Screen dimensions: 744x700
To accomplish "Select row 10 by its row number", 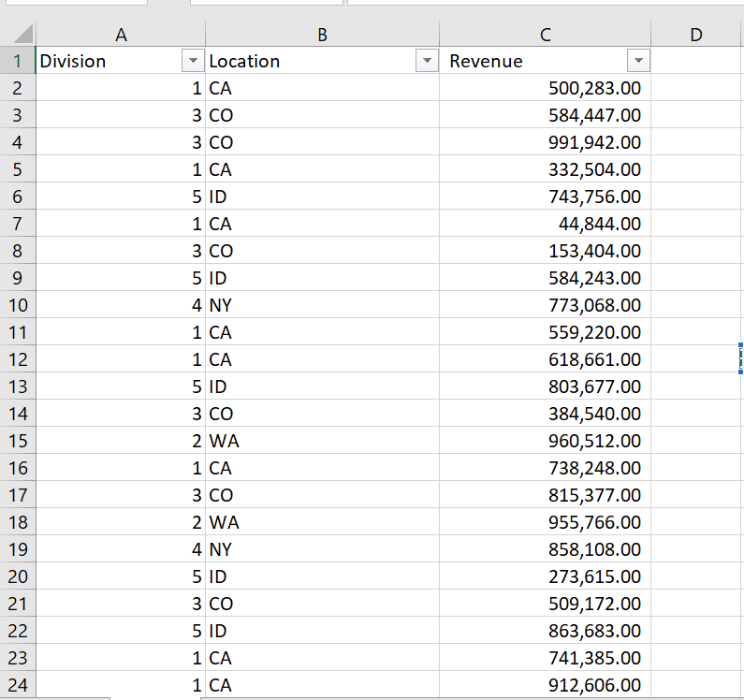I will click(17, 305).
